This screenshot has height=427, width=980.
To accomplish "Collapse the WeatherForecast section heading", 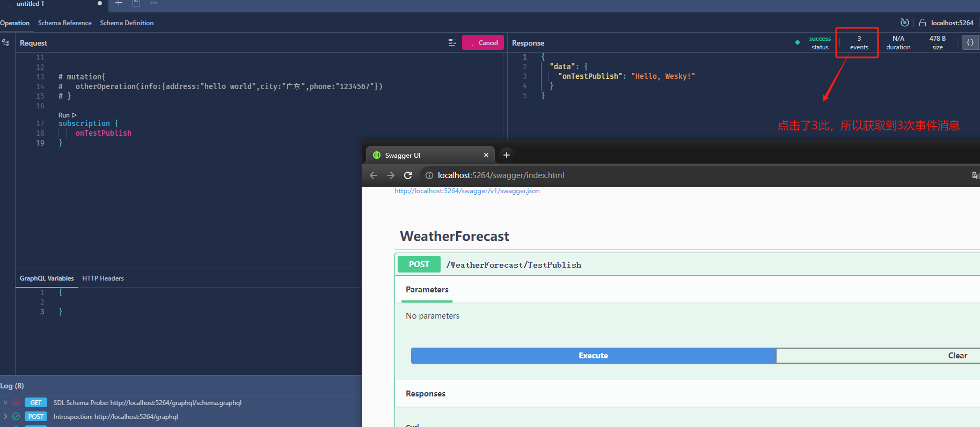I will tap(455, 236).
